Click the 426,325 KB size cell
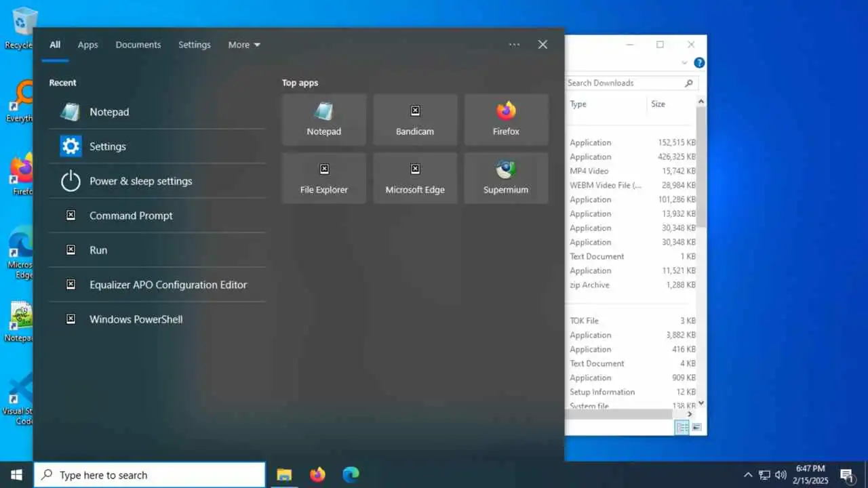868x488 pixels. click(x=677, y=157)
